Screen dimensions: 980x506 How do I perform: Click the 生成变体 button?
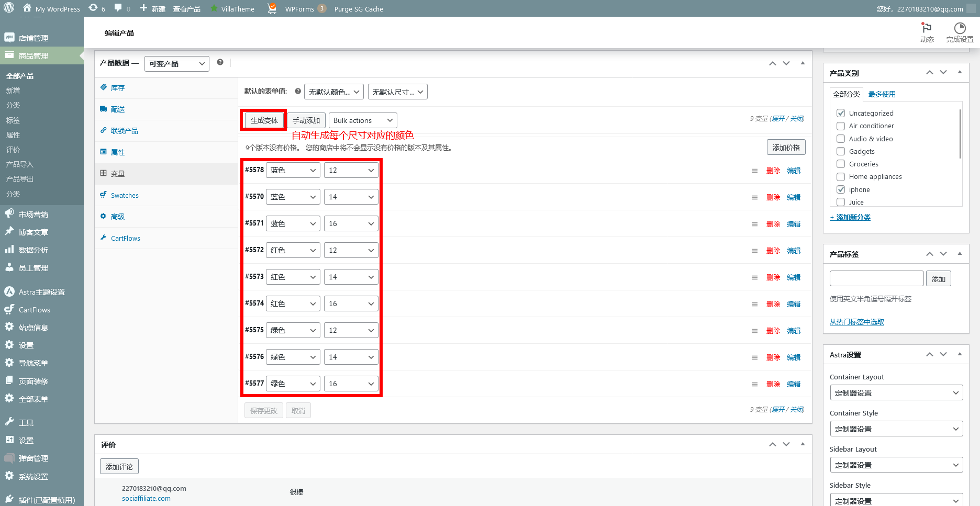[x=264, y=120]
